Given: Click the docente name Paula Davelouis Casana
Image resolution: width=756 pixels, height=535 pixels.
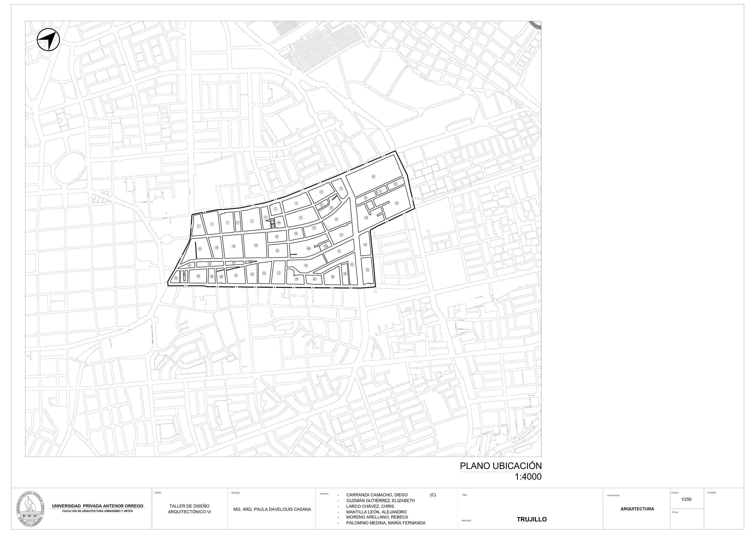Looking at the screenshot, I should coord(272,509).
